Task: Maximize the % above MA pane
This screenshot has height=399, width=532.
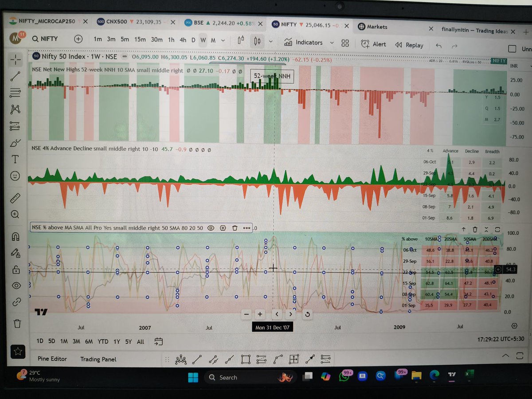Action: point(497,230)
